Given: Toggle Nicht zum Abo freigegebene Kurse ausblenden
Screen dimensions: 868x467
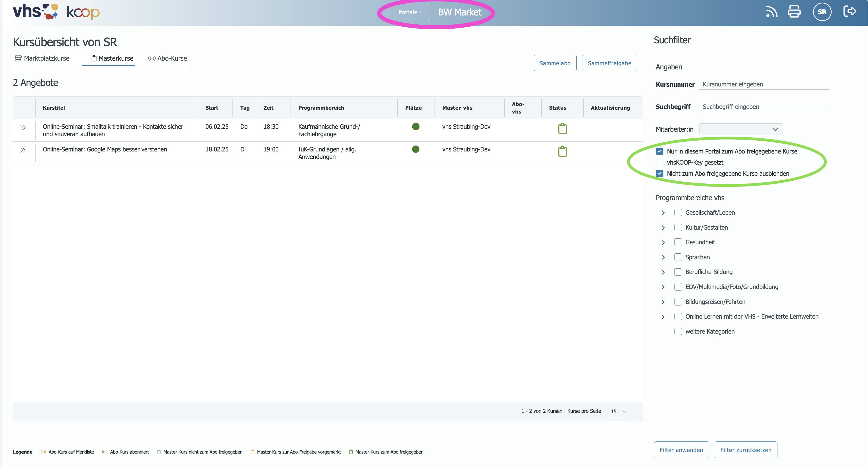Looking at the screenshot, I should (660, 174).
